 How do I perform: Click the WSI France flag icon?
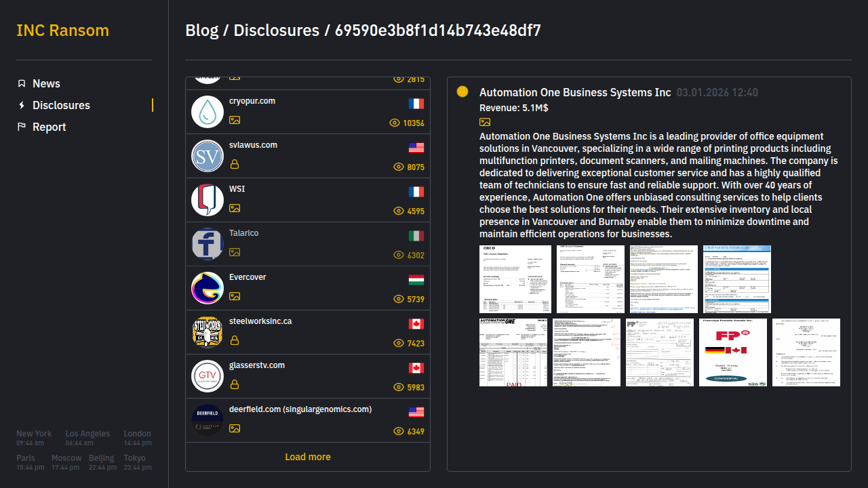416,192
